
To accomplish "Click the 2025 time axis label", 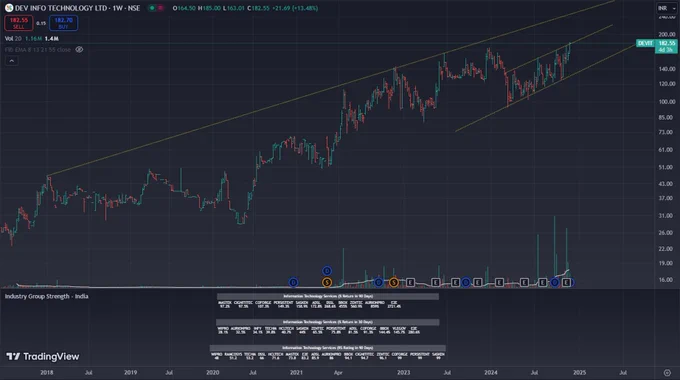I will click(x=579, y=373).
